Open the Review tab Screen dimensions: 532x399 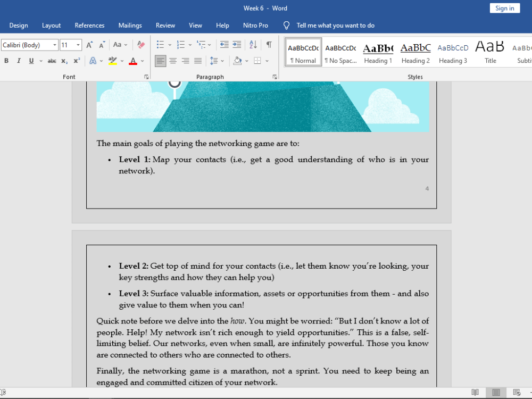coord(165,26)
